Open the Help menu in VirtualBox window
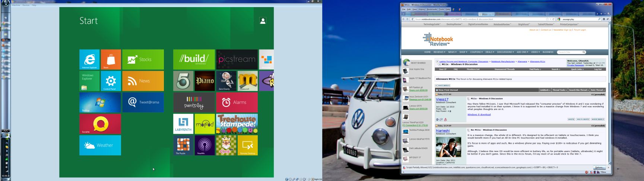The height and width of the screenshot is (181, 644). point(34,5)
